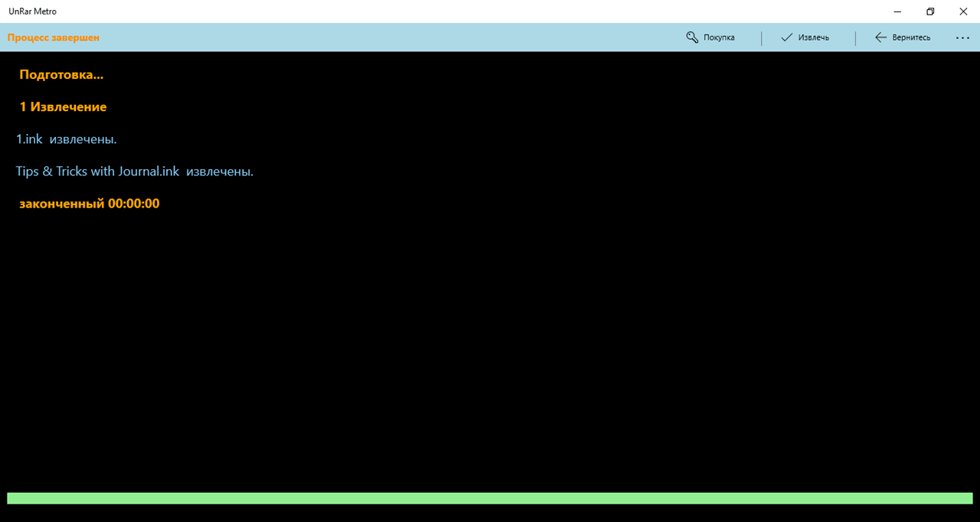This screenshot has height=522, width=980.
Task: Click the законченный 00:00:00 line
Action: [x=90, y=204]
